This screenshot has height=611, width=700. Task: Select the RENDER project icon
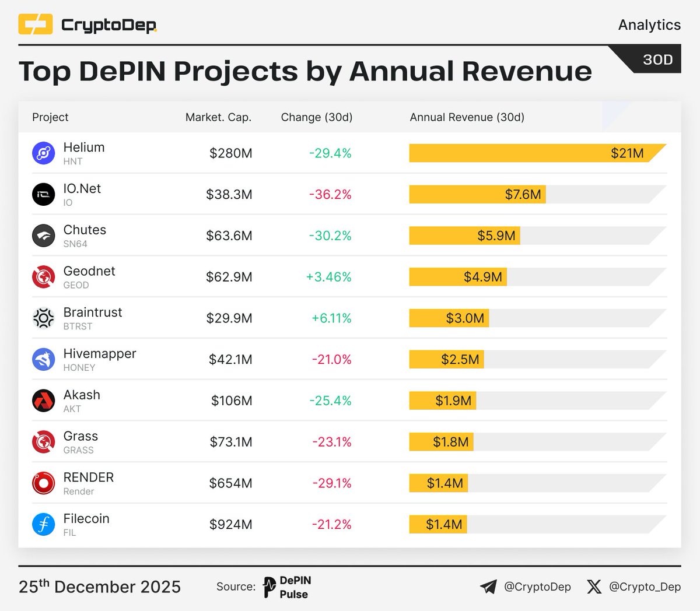(44, 483)
